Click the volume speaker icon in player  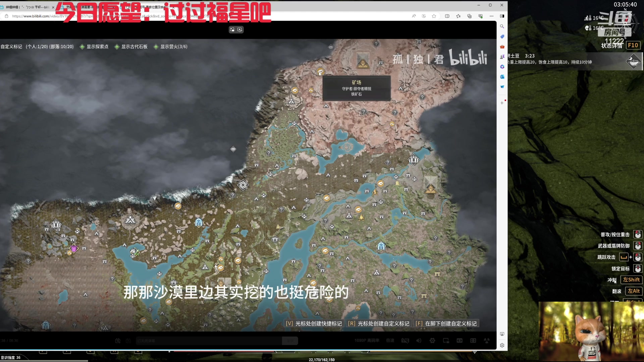click(419, 341)
